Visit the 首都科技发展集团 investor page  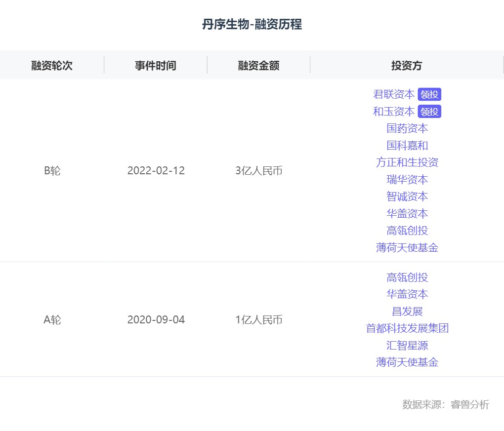click(x=407, y=328)
